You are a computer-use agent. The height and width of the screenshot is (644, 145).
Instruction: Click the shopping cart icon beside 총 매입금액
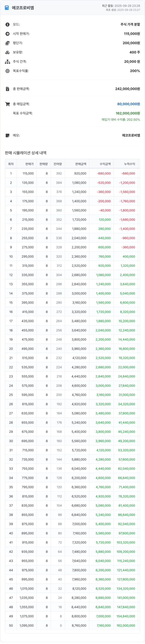point(7,104)
